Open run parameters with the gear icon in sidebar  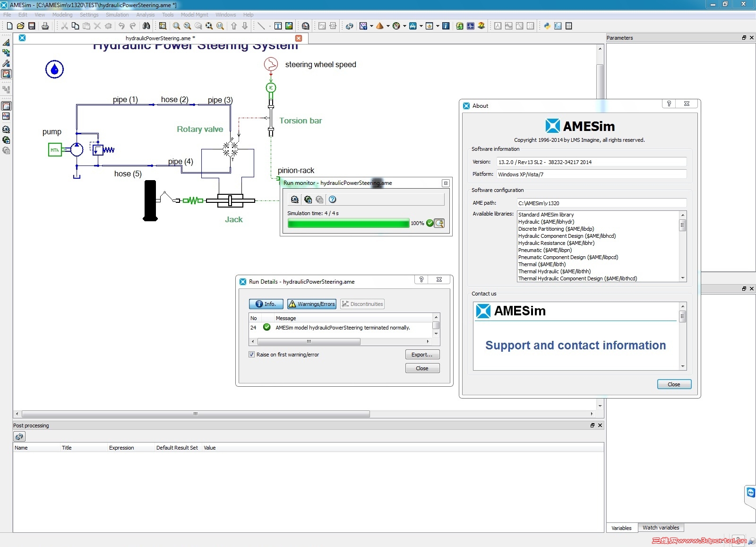(6, 130)
